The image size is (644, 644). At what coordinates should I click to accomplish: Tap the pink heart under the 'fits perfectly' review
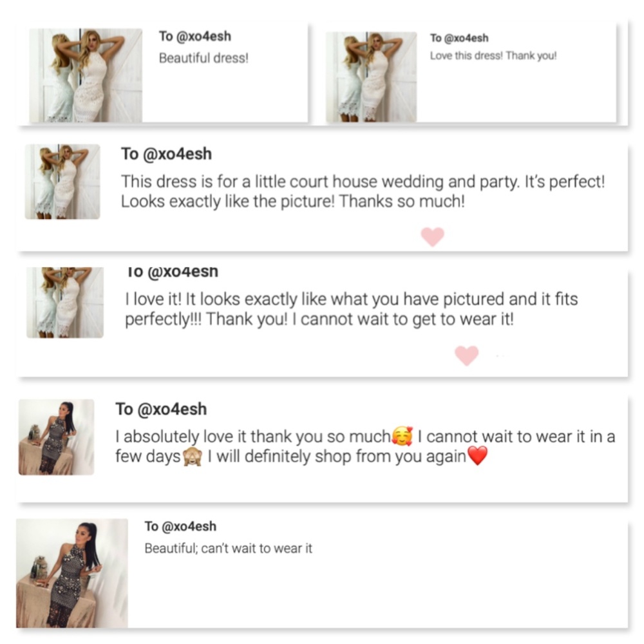coord(466,355)
